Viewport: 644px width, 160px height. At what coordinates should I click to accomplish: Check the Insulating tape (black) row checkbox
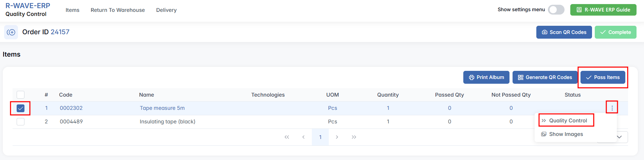[x=21, y=122]
